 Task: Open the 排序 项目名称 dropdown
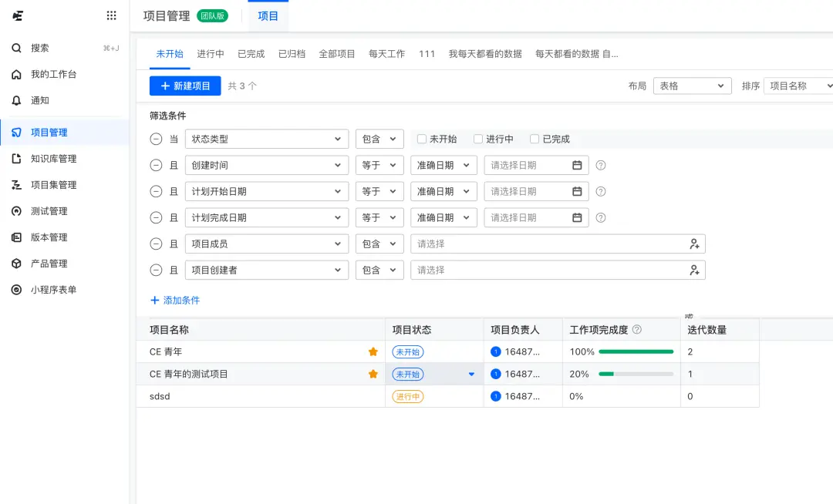(x=798, y=86)
